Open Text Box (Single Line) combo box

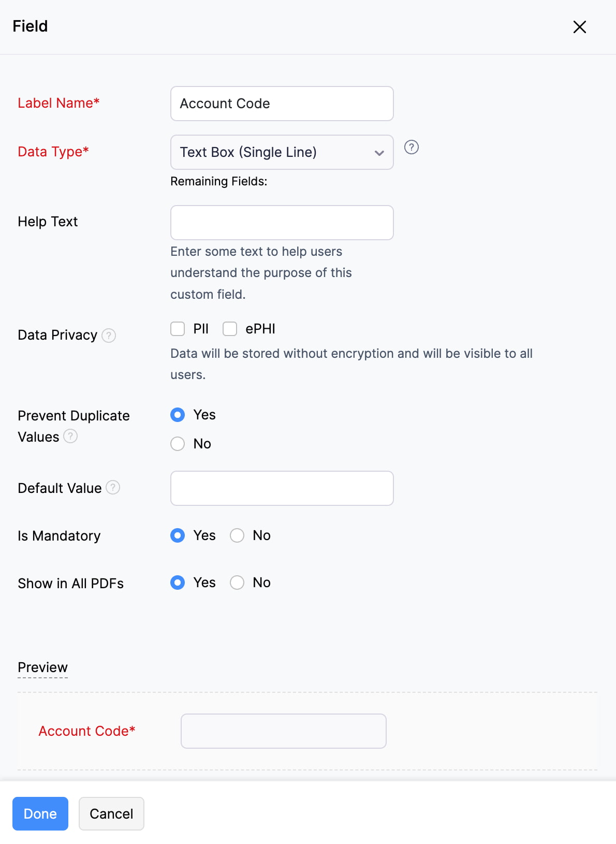click(x=282, y=152)
